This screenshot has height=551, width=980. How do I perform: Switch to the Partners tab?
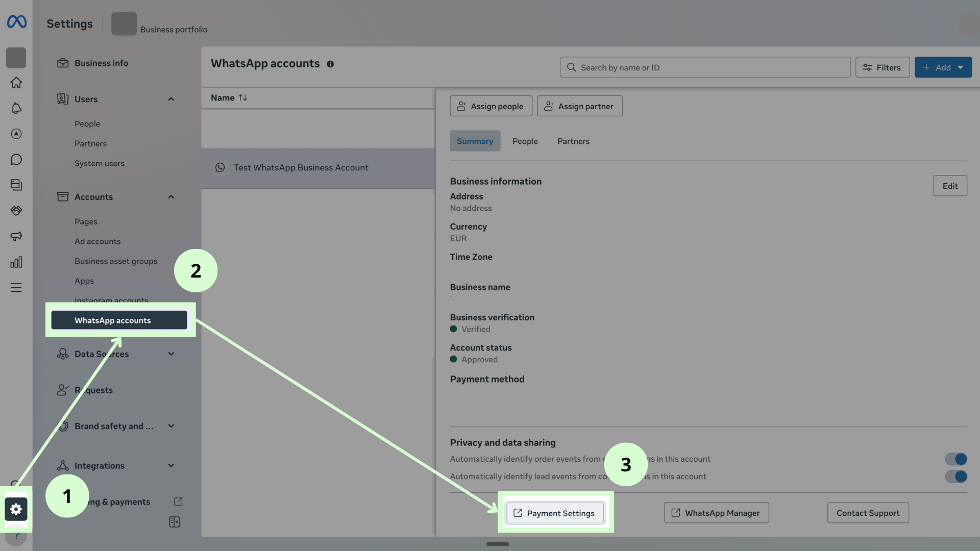coord(573,141)
